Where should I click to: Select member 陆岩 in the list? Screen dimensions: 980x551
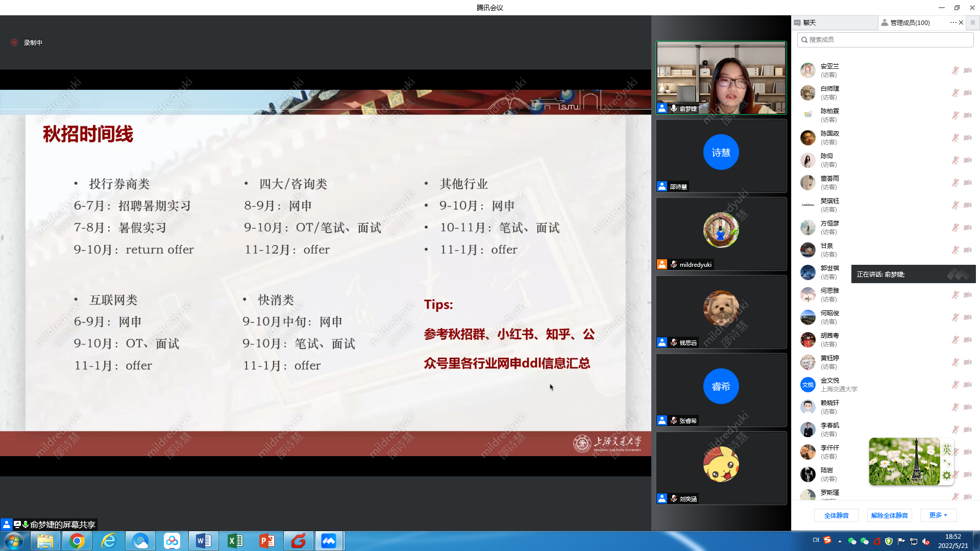click(x=886, y=474)
